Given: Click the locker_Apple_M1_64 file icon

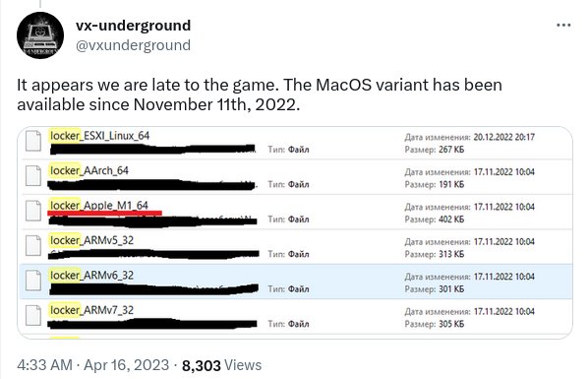Looking at the screenshot, I should click(33, 211).
